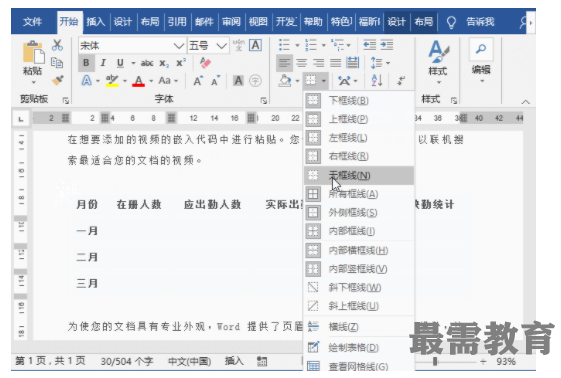
Task: Click the word count 30/504 个字
Action: point(127,361)
